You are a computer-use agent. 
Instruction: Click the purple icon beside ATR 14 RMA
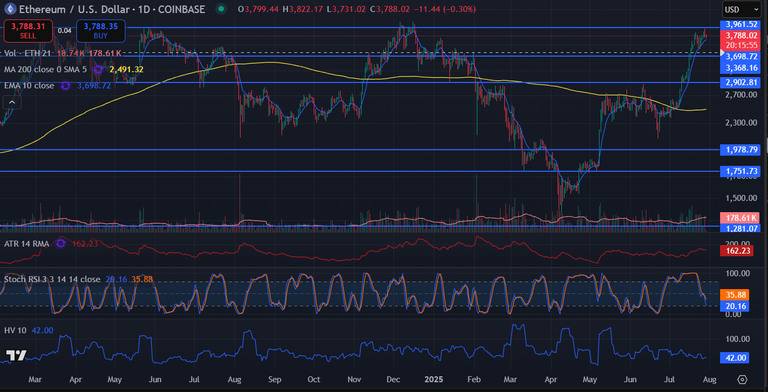click(61, 243)
